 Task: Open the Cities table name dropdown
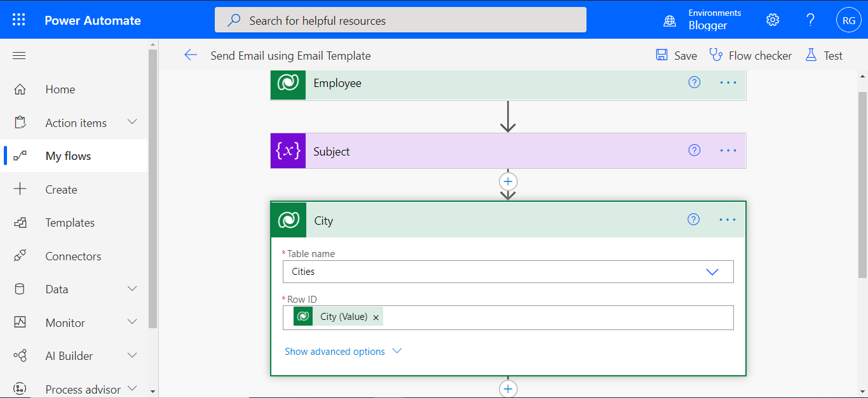click(712, 272)
